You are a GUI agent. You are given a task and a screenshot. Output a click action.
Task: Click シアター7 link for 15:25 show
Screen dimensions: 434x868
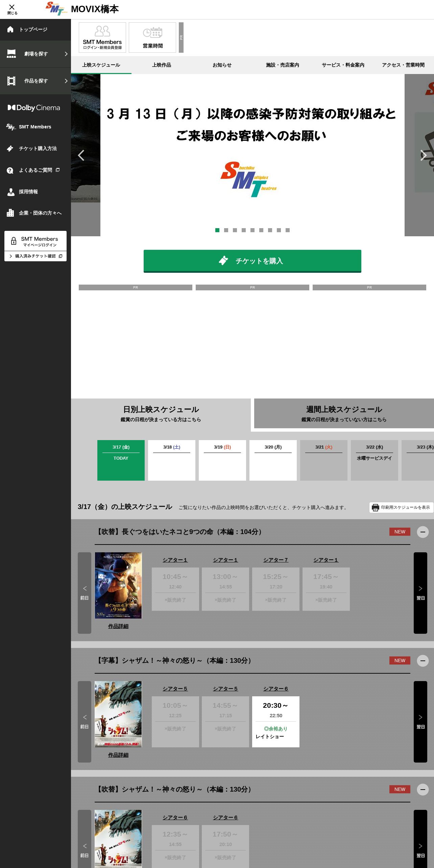276,560
